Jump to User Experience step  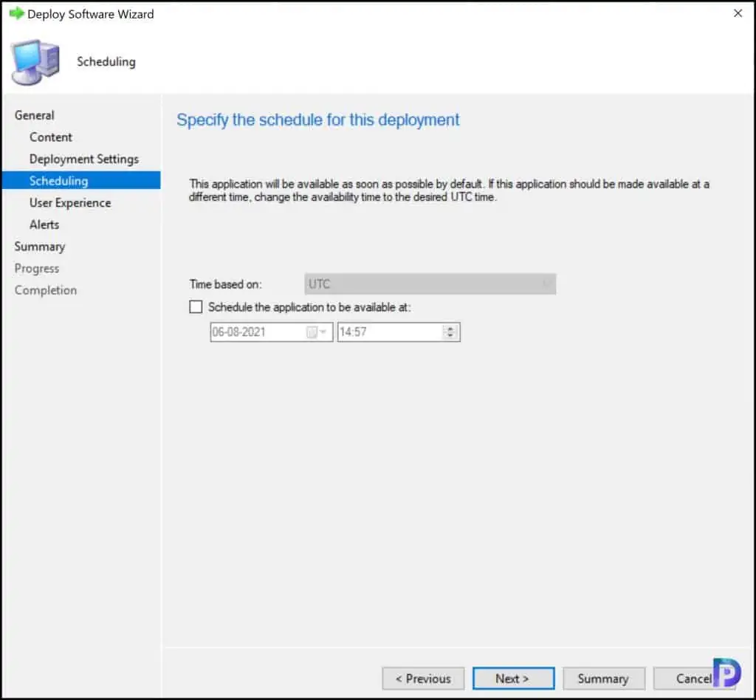(x=70, y=203)
